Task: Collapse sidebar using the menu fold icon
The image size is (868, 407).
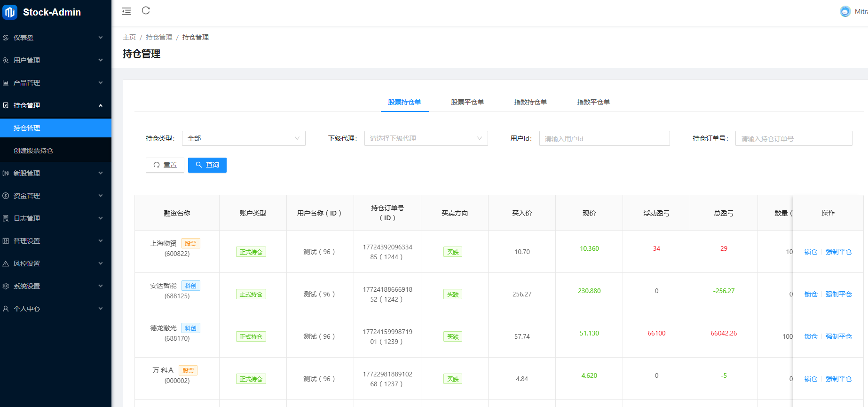Action: tap(126, 11)
